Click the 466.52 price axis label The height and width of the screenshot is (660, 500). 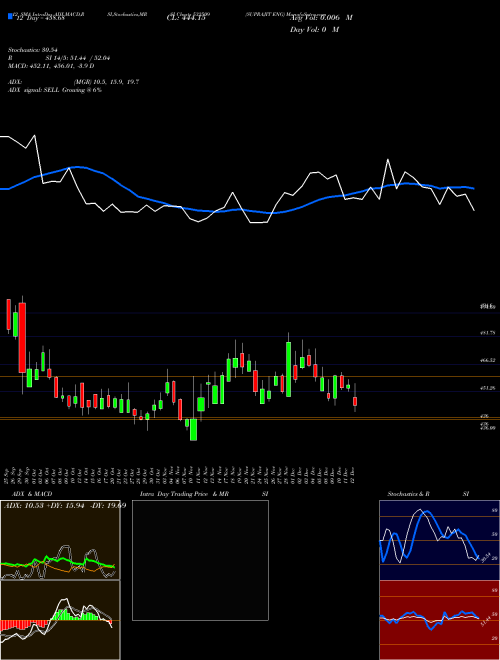coord(488,361)
